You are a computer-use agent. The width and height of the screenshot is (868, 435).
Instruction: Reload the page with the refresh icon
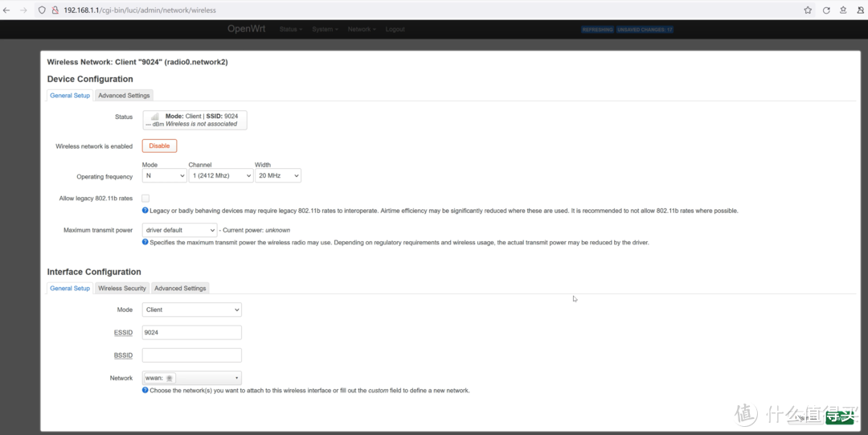tap(826, 10)
